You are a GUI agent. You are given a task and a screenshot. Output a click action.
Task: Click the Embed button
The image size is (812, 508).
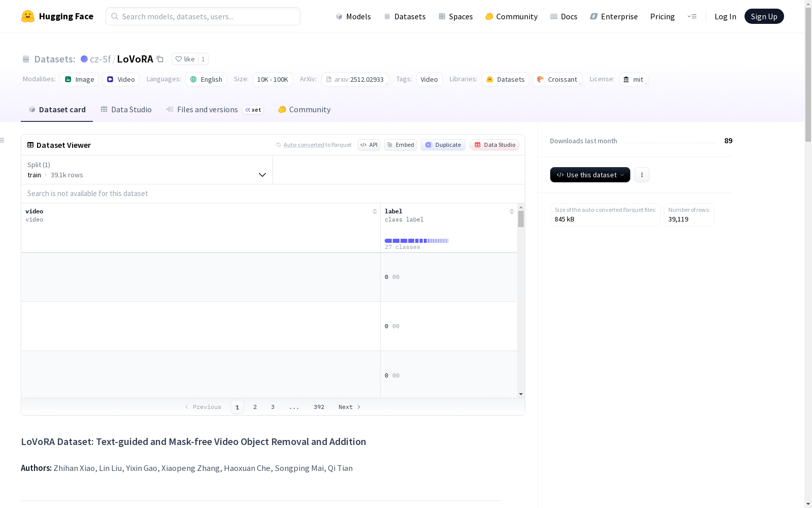[400, 145]
